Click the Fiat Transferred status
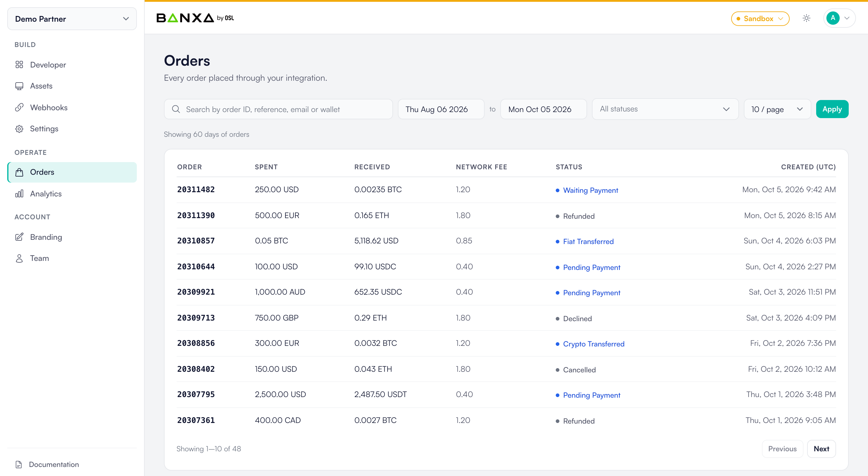The height and width of the screenshot is (476, 868). pyautogui.click(x=588, y=242)
